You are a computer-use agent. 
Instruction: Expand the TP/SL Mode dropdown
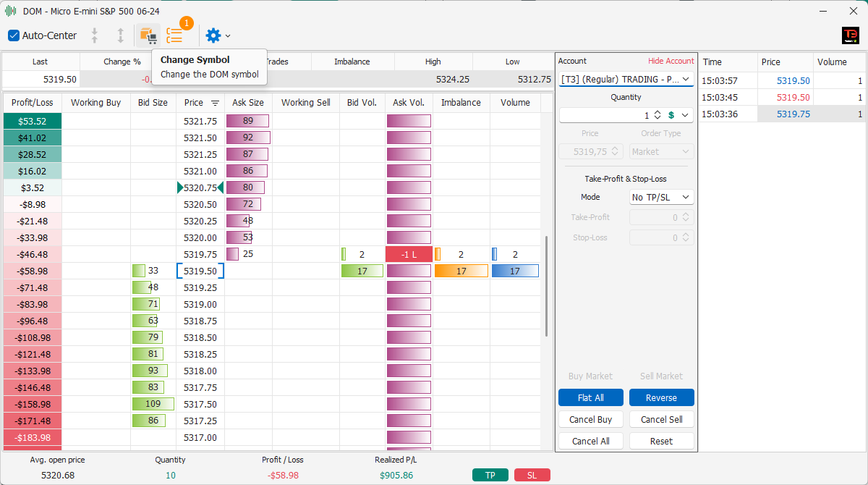point(662,197)
